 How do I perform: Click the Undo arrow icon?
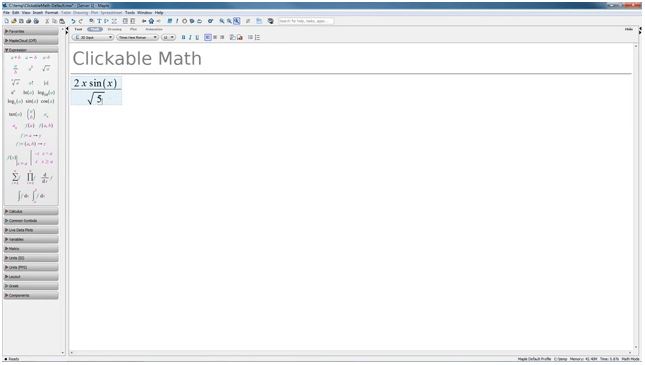point(73,21)
